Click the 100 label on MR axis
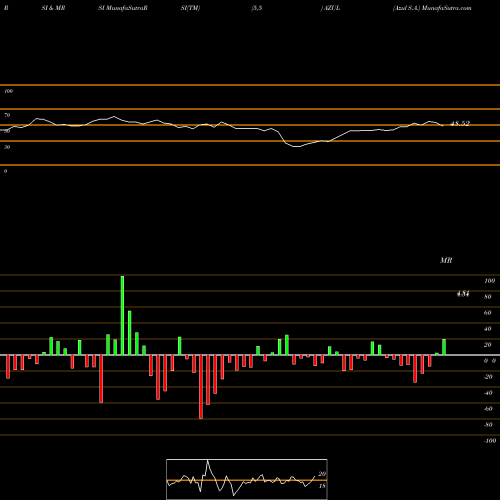Screen dimensions: 500x500 pyautogui.click(x=489, y=281)
